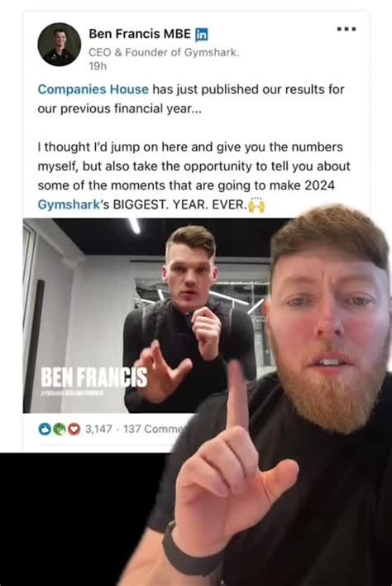
Task: Click the raised hands emoji after EVER.
Action: pos(256,204)
